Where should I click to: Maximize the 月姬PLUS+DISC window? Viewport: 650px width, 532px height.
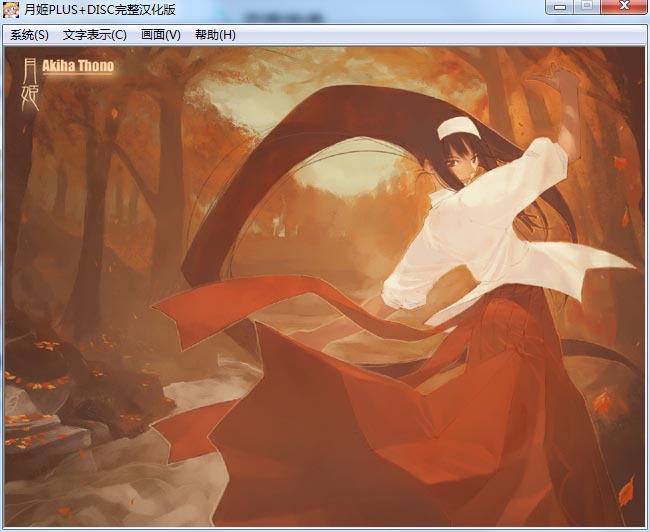[x=587, y=7]
